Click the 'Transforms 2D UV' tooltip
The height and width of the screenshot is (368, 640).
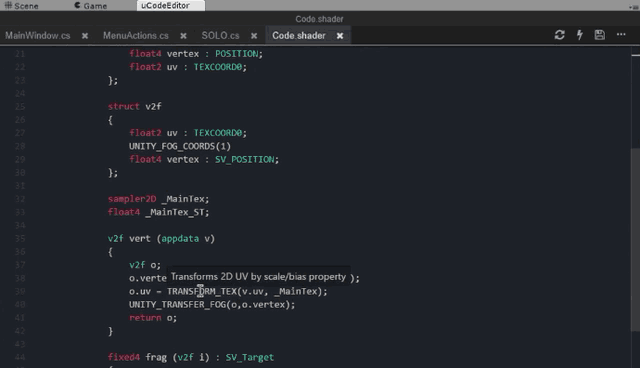point(259,277)
